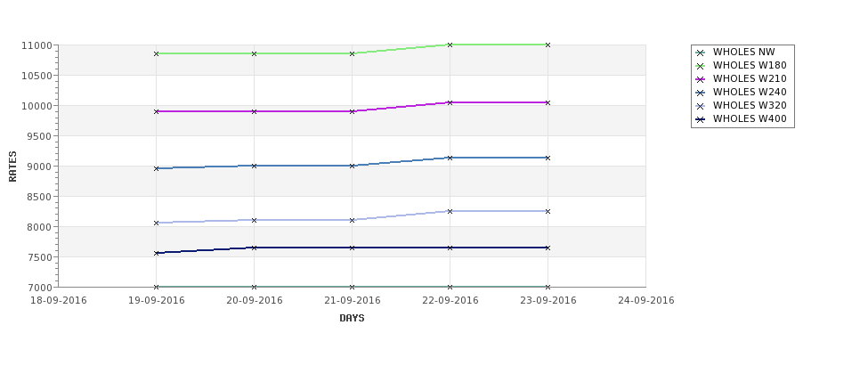This screenshot has height=382, width=868.
Task: Click NW data point on 21-09-2016
Action: point(352,287)
